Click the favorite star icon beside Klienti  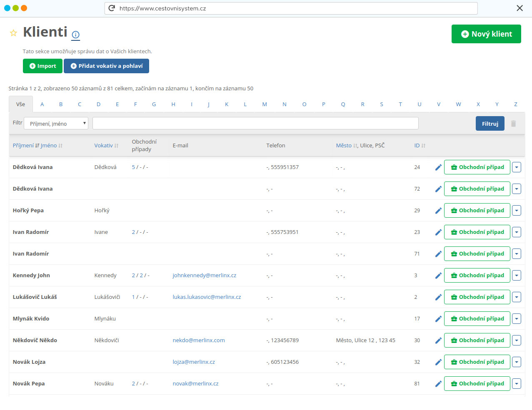coord(13,33)
